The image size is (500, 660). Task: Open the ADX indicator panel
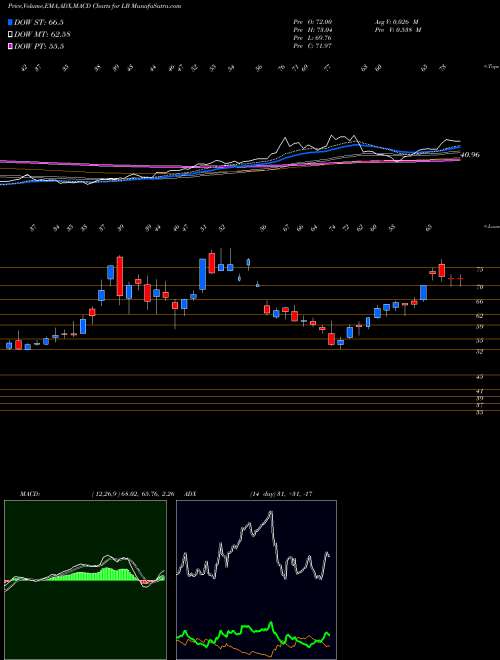click(256, 580)
